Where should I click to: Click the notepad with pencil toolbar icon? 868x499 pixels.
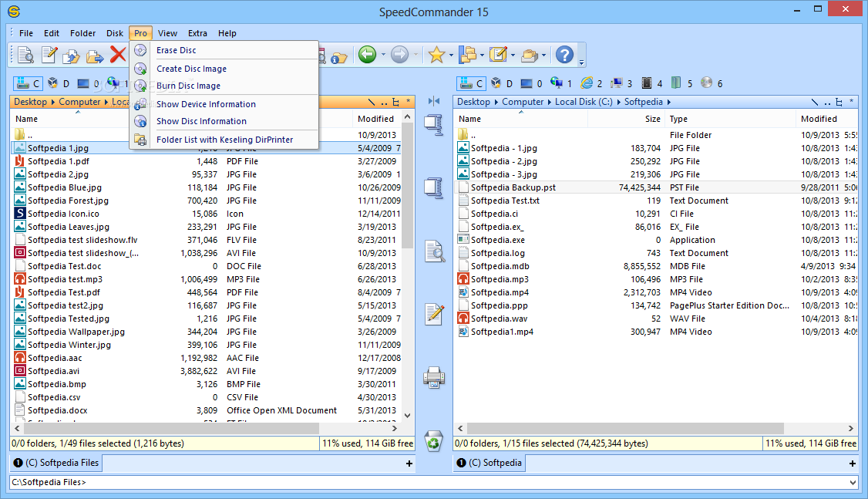click(x=498, y=54)
